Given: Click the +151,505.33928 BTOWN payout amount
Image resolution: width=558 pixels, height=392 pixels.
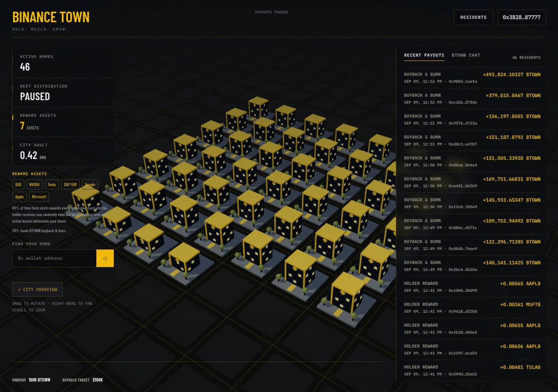Looking at the screenshot, I should pyautogui.click(x=511, y=158).
